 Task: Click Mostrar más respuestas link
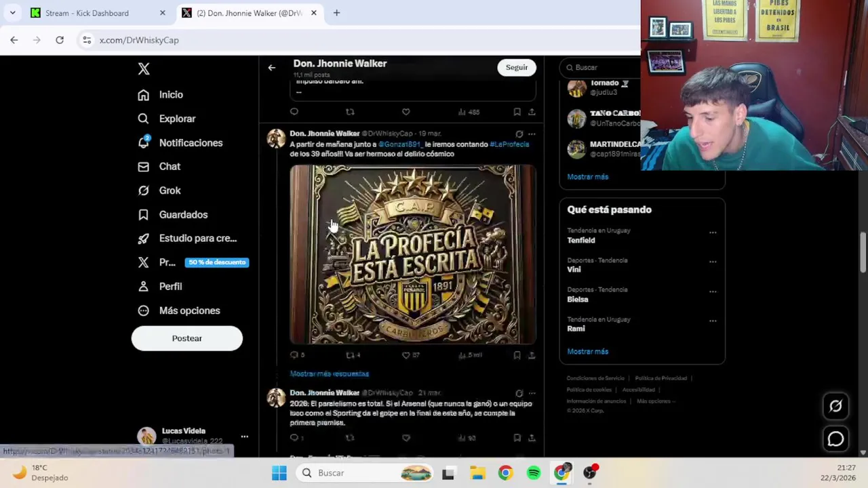pyautogui.click(x=330, y=374)
